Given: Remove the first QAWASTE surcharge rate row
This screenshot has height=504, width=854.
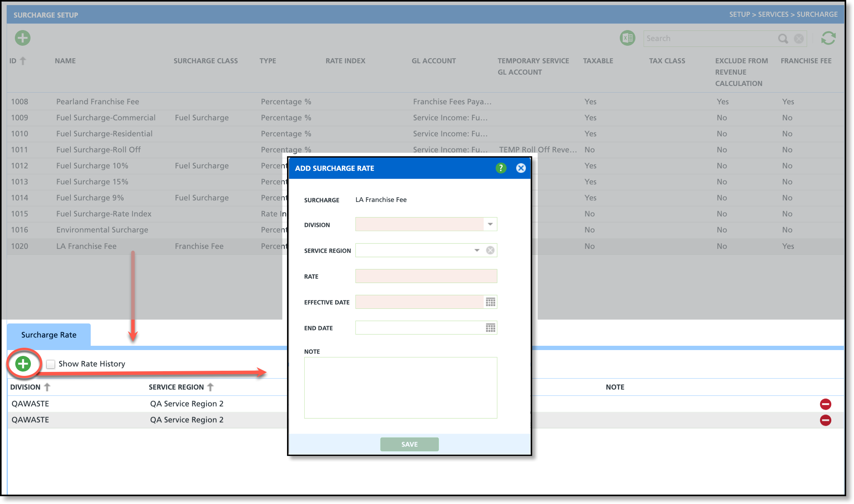Looking at the screenshot, I should click(825, 404).
